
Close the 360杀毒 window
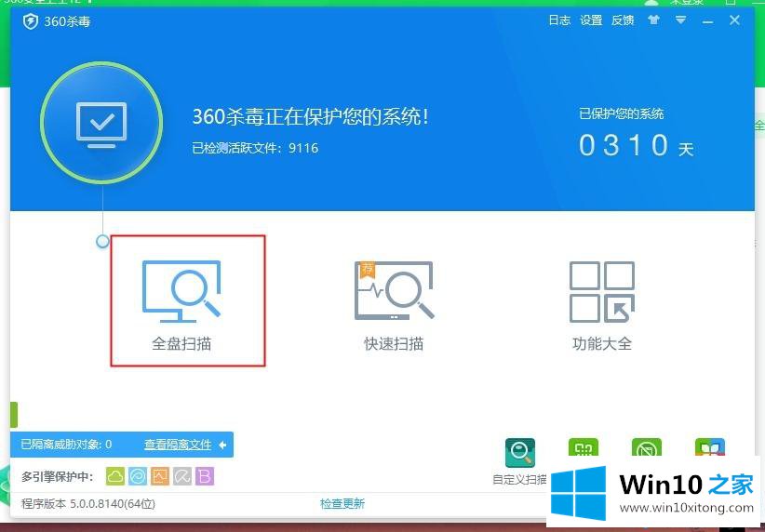[734, 20]
